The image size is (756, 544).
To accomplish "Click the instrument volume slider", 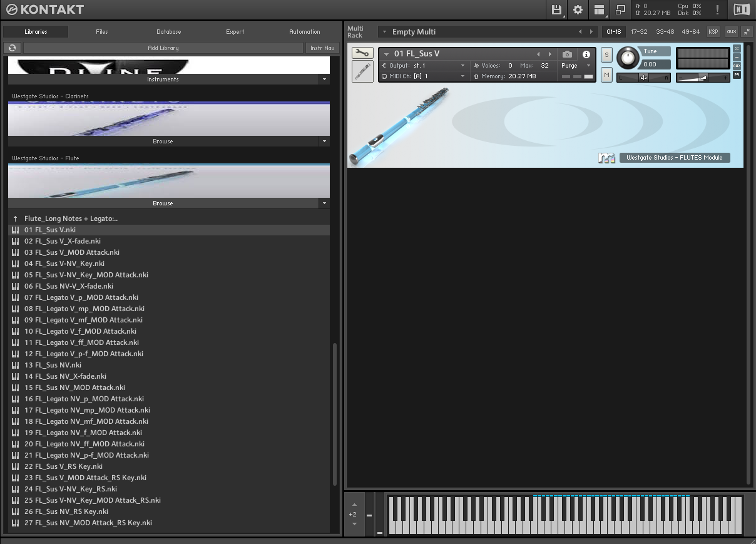I will click(703, 78).
